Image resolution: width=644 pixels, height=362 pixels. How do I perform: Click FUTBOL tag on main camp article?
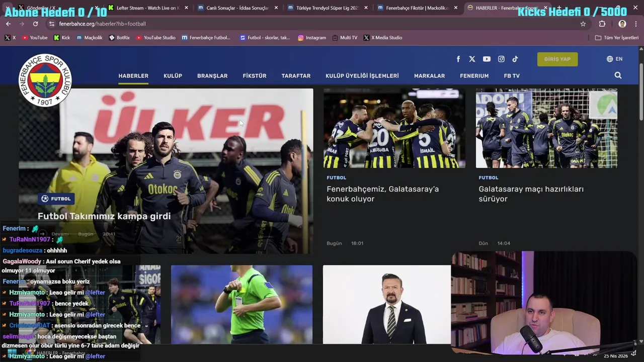(56, 199)
